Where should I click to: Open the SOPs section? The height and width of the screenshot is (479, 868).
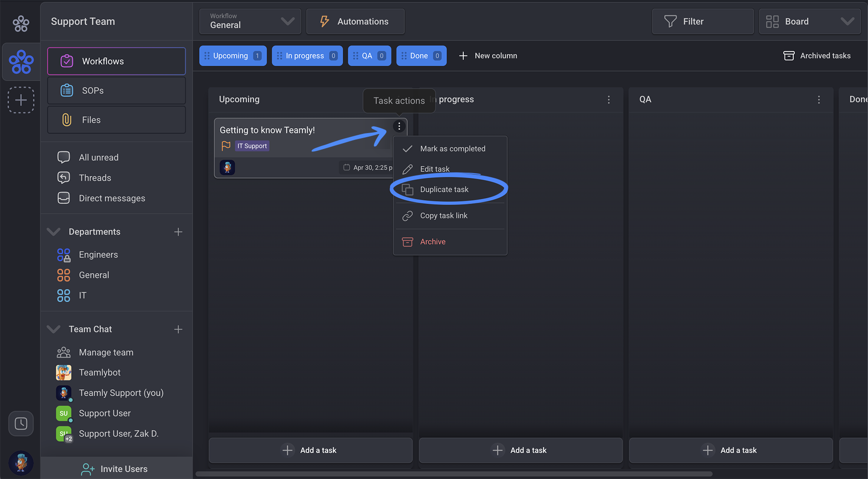(116, 90)
